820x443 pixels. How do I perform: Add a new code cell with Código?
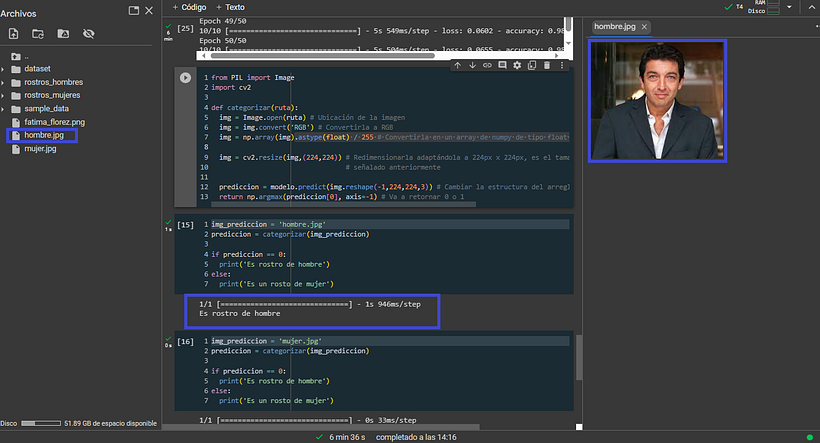(x=189, y=7)
